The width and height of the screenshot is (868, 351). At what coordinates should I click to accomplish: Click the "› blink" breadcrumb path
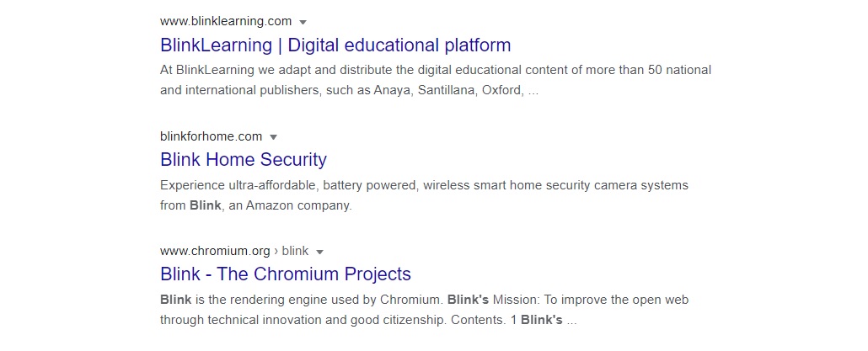click(x=292, y=250)
